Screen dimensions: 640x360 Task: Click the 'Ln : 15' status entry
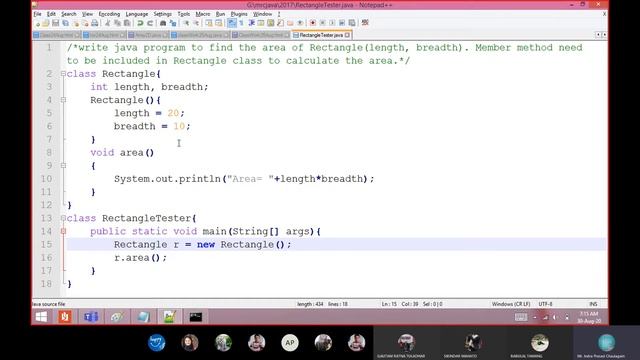[x=389, y=304]
